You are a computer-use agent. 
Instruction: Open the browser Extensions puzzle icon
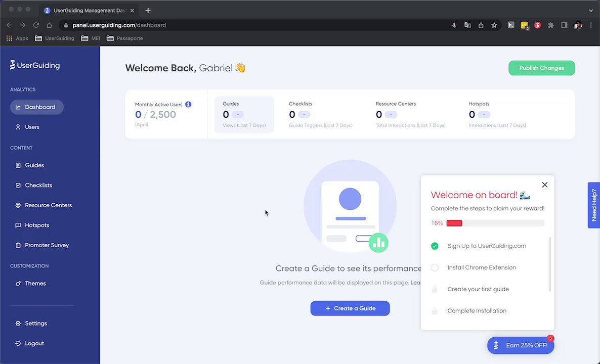(551, 25)
